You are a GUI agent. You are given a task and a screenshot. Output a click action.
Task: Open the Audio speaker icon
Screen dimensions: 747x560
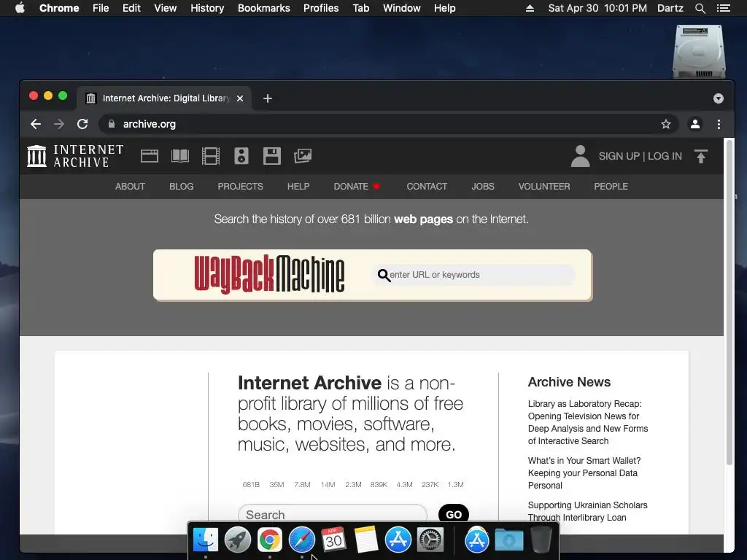point(241,156)
